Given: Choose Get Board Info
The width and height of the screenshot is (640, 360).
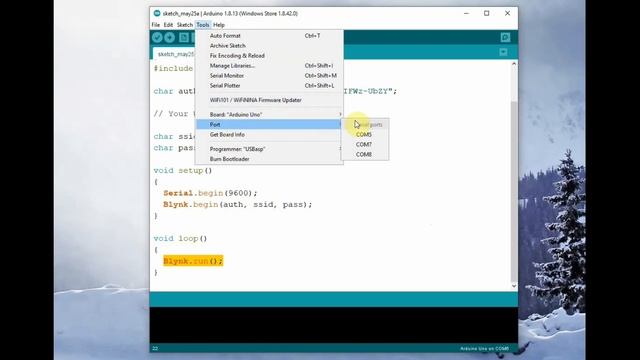Looking at the screenshot, I should [x=269, y=135].
